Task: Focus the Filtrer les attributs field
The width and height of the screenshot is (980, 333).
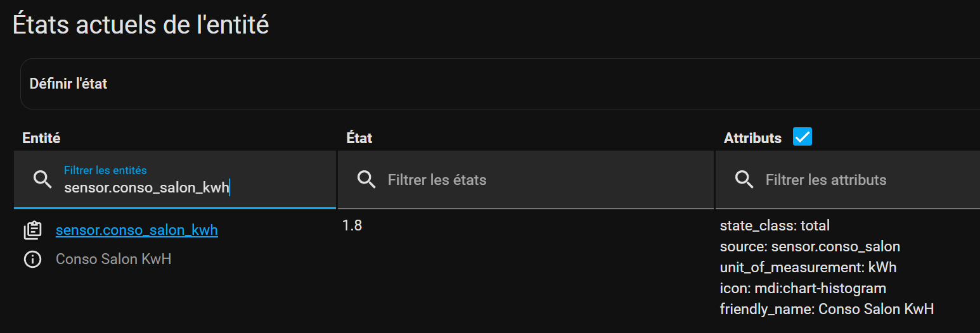Action: [x=848, y=180]
